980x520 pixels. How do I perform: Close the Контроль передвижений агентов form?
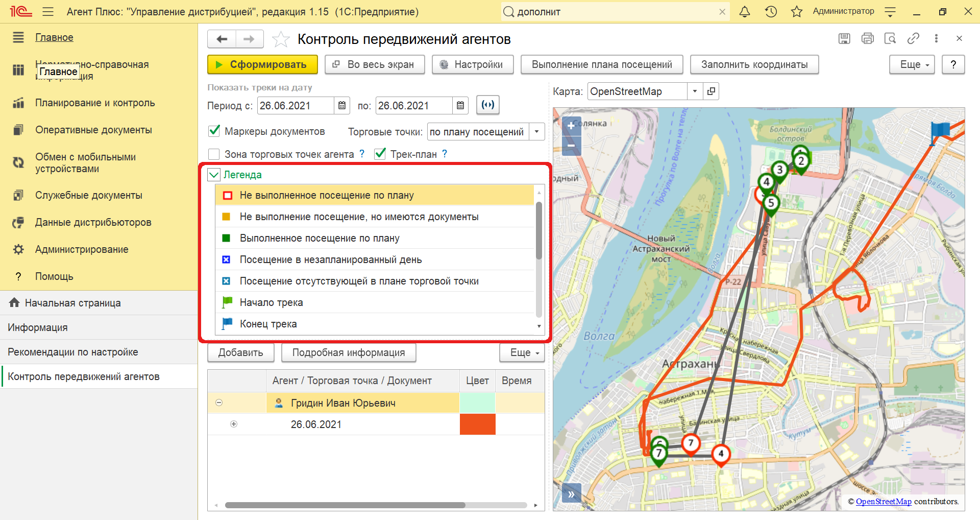point(959,38)
